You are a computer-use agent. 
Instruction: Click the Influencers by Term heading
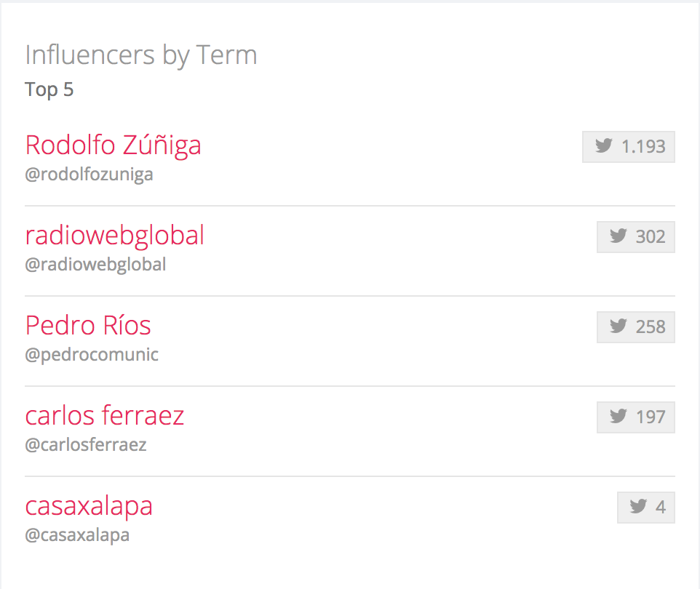(x=141, y=55)
